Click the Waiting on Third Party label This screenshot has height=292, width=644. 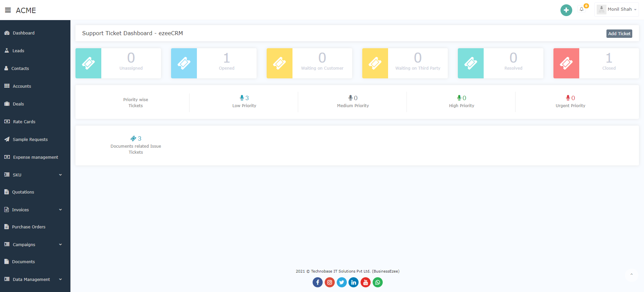(x=418, y=68)
